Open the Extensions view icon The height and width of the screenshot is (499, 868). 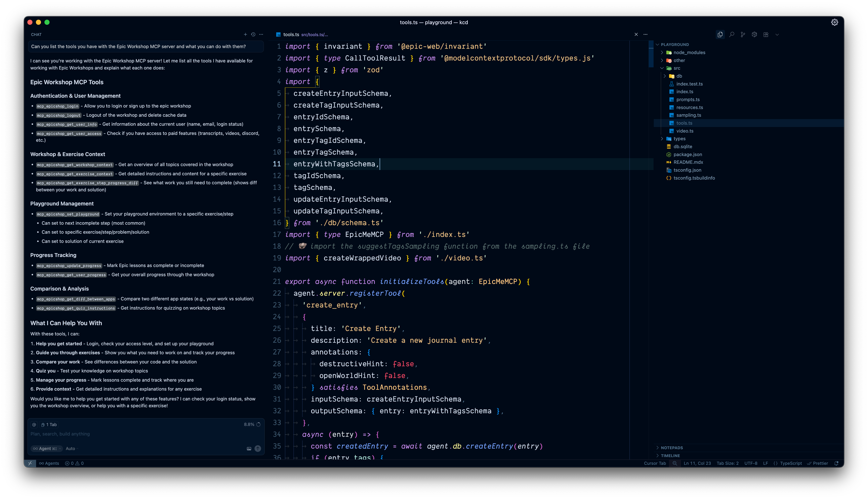click(766, 35)
